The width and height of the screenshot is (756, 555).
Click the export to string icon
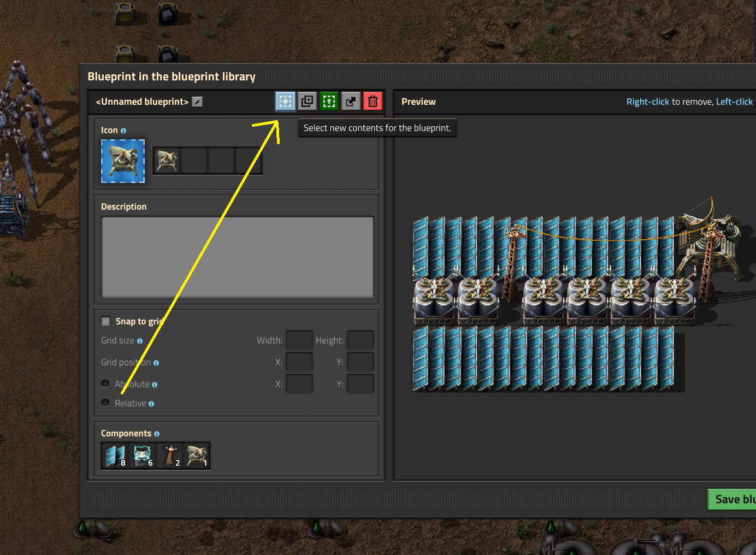pos(351,101)
